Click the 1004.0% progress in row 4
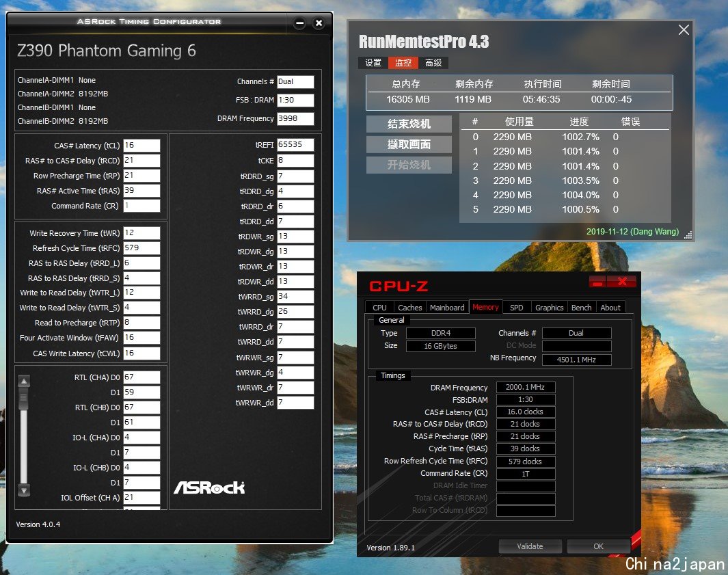The width and height of the screenshot is (728, 575). pyautogui.click(x=580, y=195)
